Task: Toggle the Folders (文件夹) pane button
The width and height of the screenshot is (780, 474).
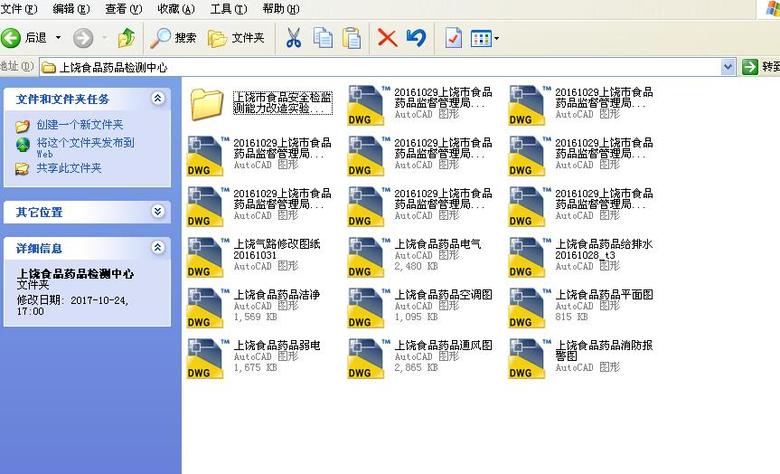Action: coord(236,38)
